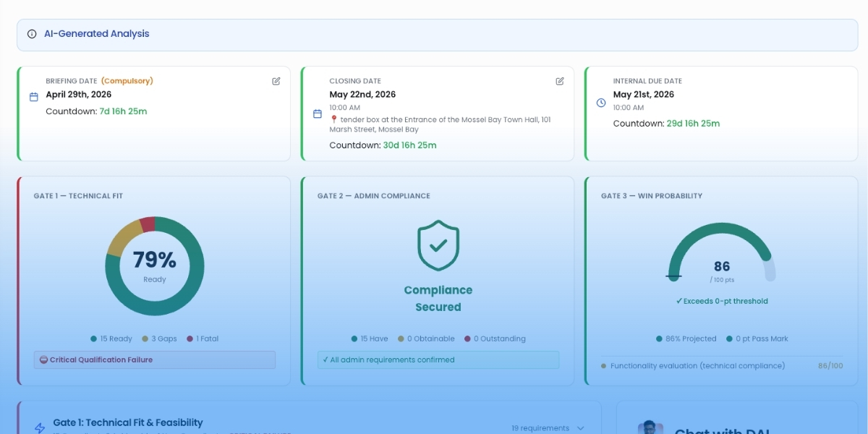
Task: Click the 15 Have legend item
Action: 370,339
